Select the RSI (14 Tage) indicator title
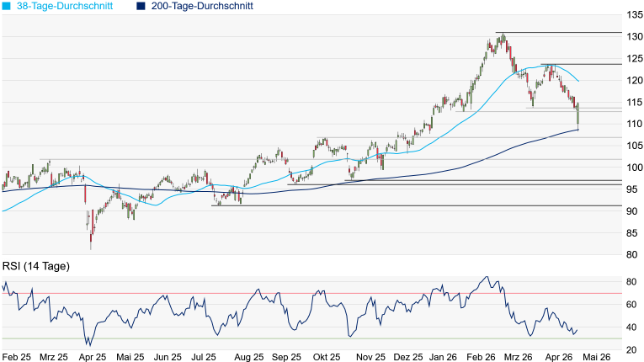 [35, 266]
